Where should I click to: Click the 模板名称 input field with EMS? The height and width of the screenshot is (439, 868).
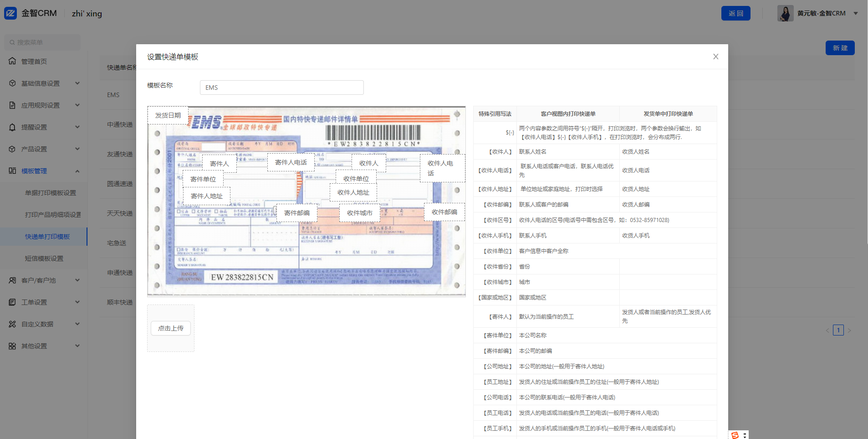(281, 88)
